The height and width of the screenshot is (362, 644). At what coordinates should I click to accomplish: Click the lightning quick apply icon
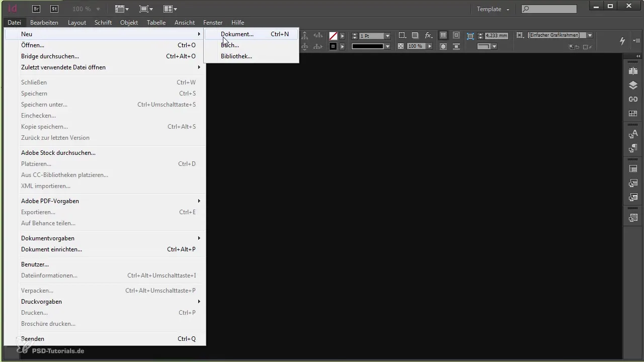click(x=622, y=41)
